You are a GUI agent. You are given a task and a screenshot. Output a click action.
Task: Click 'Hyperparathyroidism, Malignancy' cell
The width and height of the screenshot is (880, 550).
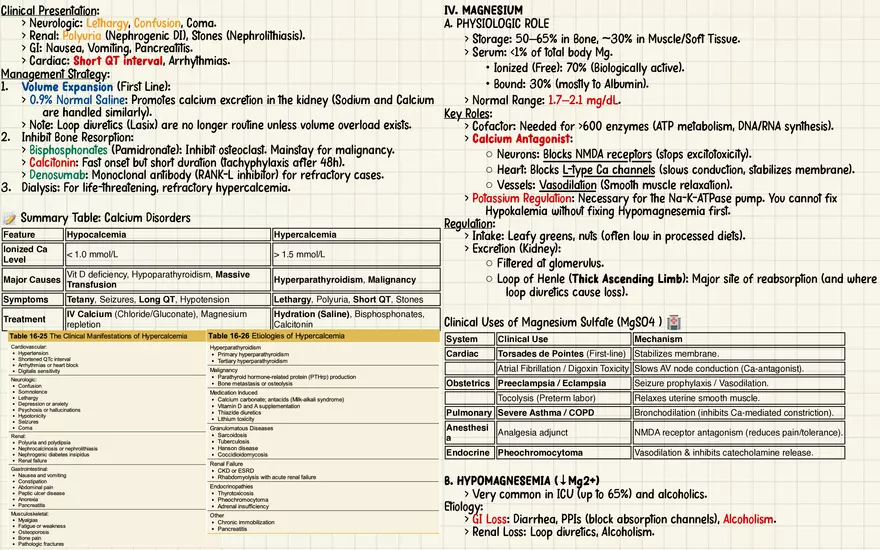(356, 279)
